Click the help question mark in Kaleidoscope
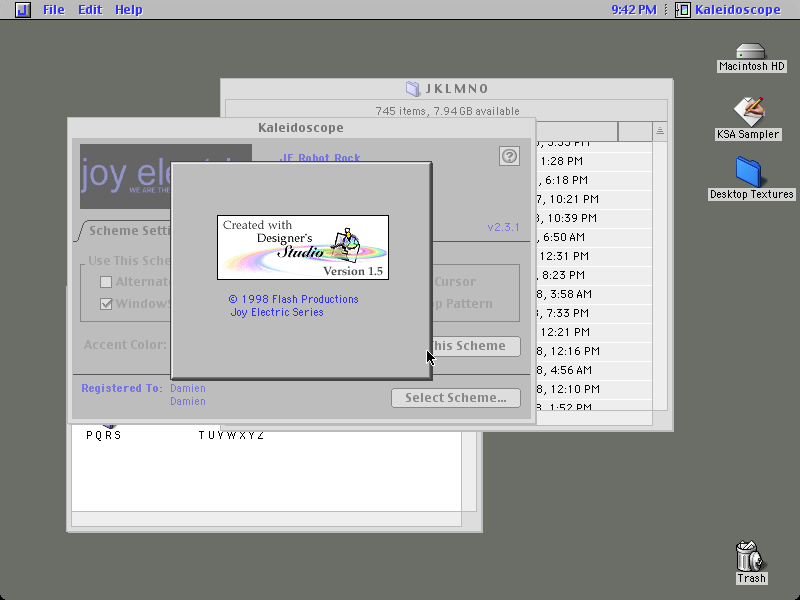The height and width of the screenshot is (600, 800). (509, 156)
